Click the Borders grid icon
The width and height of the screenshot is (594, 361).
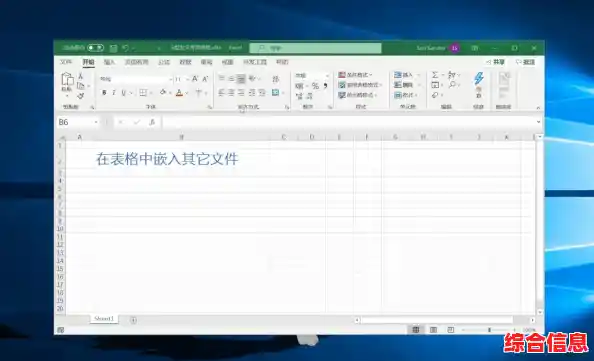click(143, 92)
